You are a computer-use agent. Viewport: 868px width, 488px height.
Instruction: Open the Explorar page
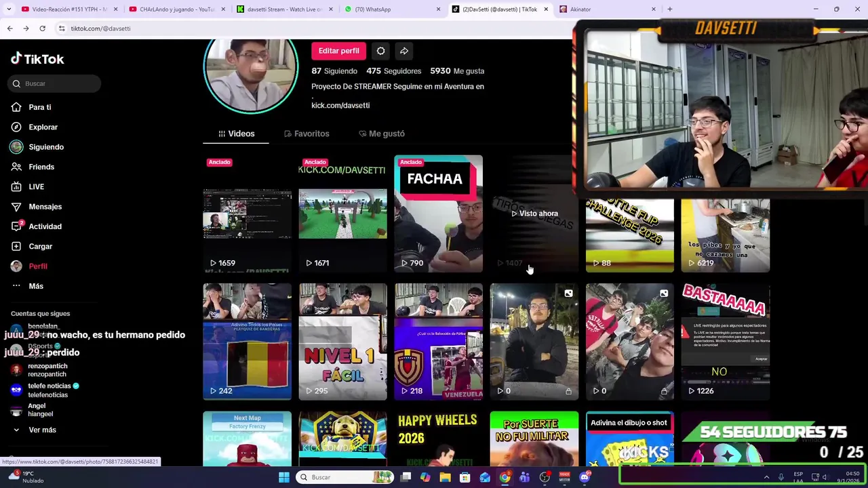coord(43,127)
